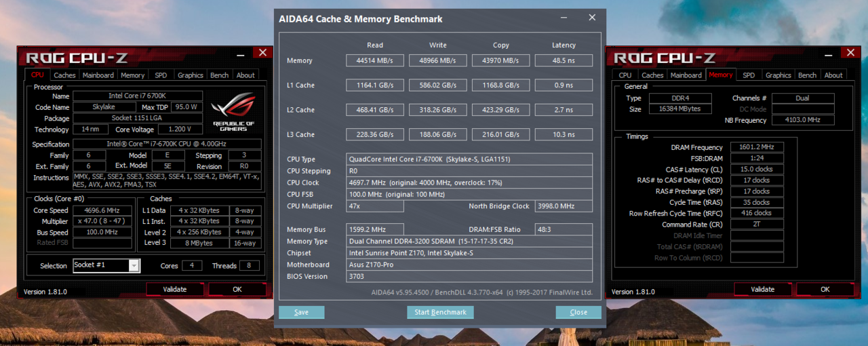Click Level 3 cache field 8 MBytes
868x346 pixels.
(199, 243)
